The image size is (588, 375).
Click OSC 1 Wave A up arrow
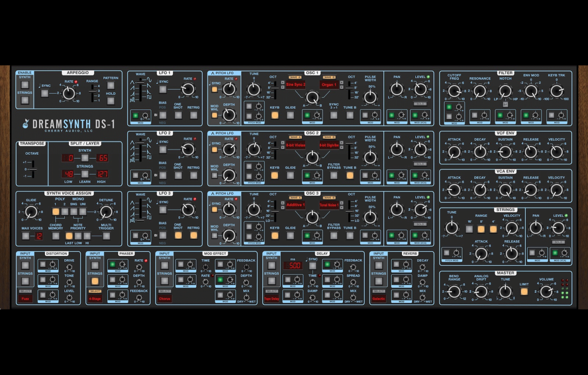tap(283, 83)
